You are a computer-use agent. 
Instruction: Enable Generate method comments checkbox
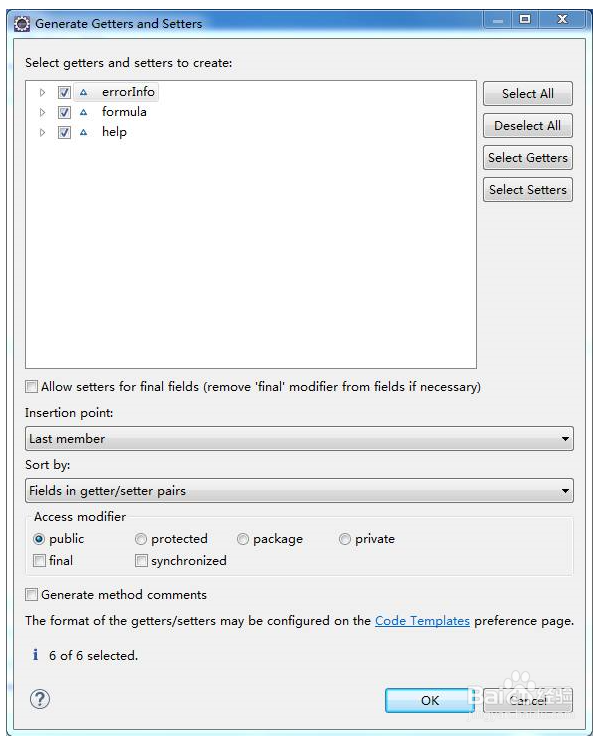tap(32, 595)
